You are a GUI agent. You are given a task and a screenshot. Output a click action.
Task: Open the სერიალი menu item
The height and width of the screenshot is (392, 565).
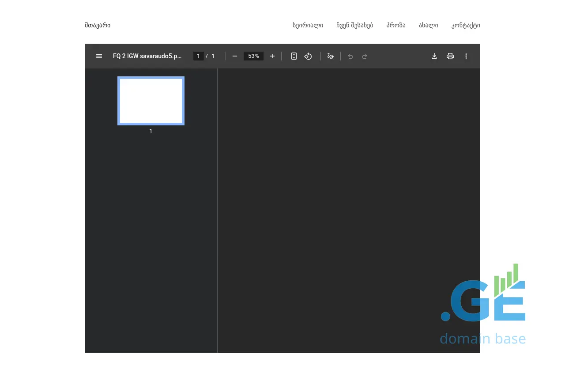coord(308,25)
